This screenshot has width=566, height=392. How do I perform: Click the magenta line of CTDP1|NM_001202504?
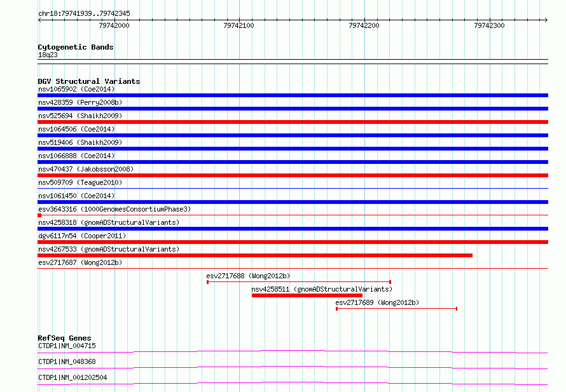tap(293, 383)
